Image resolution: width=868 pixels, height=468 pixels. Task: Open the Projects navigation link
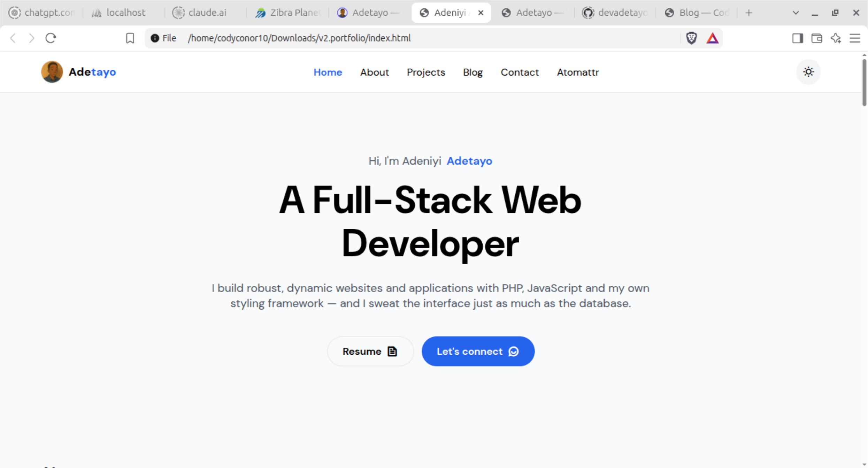[426, 72]
